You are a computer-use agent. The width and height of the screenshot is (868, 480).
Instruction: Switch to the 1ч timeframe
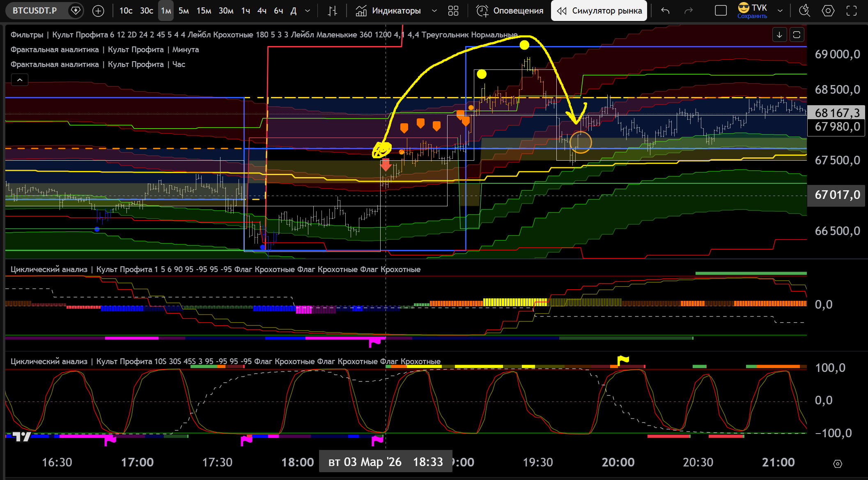click(x=246, y=11)
